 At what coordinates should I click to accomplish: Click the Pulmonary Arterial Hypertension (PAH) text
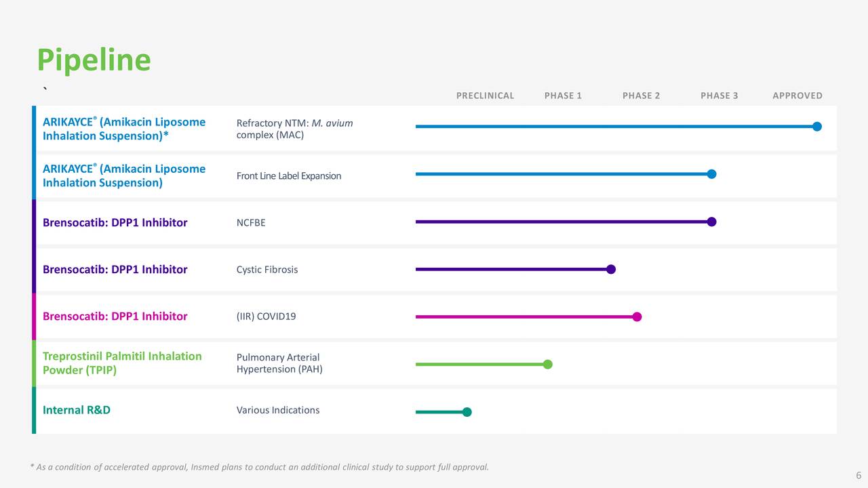point(279,363)
